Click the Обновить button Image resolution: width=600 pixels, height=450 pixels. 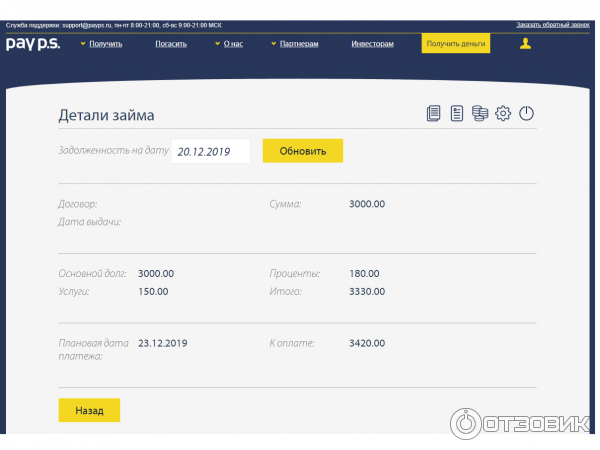(x=302, y=151)
